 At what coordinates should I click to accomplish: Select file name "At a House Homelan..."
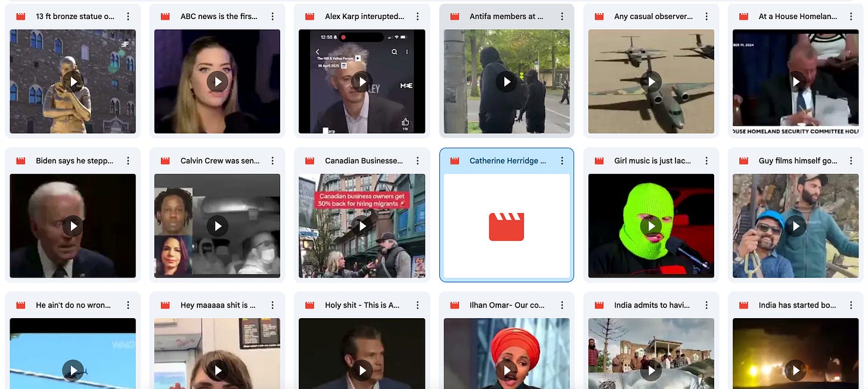(x=798, y=17)
